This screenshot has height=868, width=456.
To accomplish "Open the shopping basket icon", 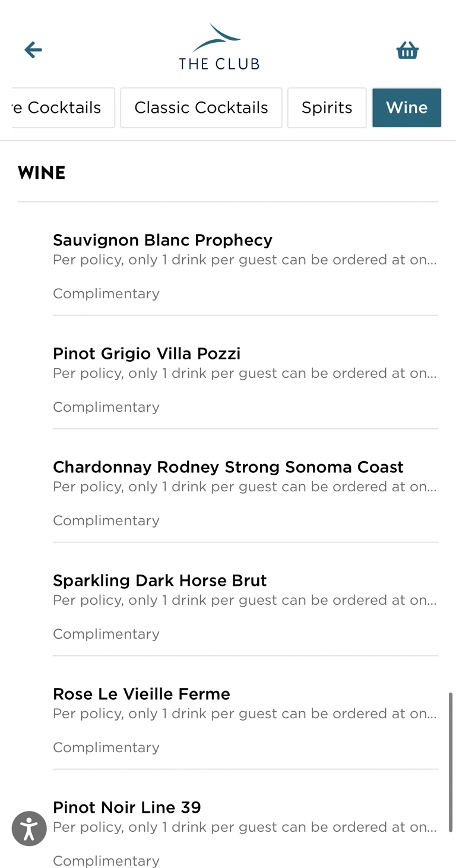I will point(407,50).
